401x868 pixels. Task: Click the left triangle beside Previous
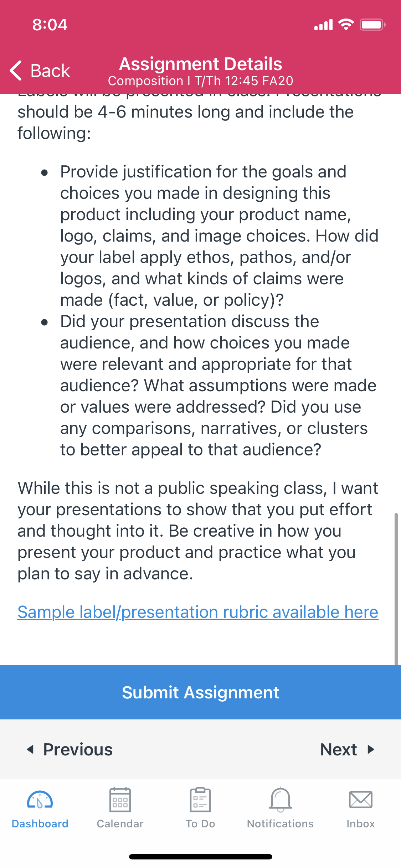30,749
